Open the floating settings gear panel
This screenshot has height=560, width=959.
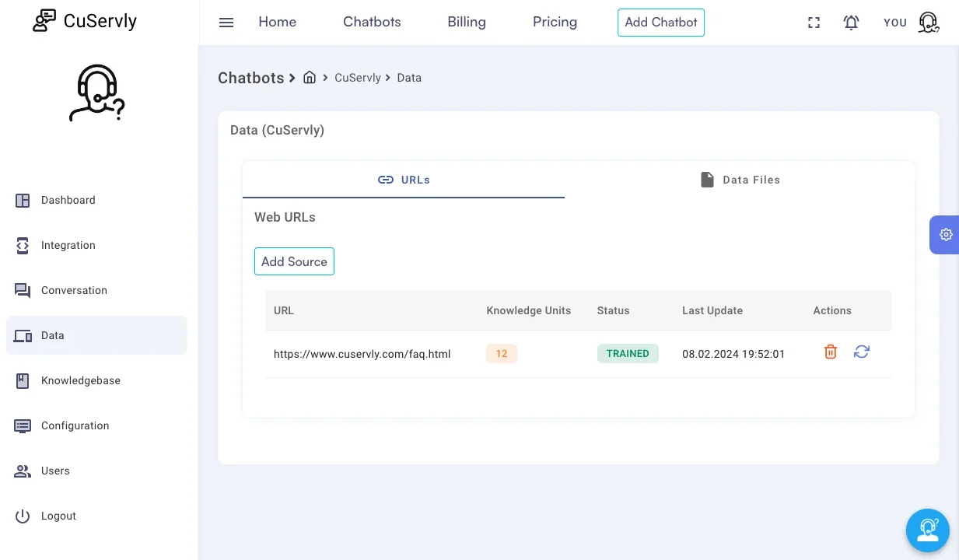click(x=945, y=235)
